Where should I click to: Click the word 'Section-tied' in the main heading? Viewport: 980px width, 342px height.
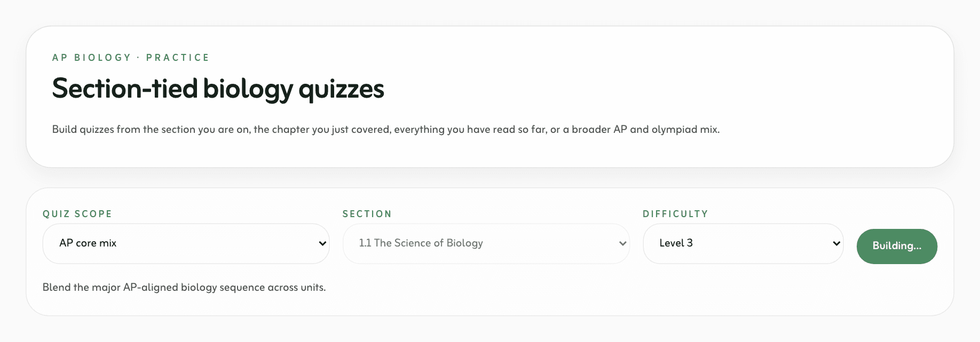click(124, 89)
